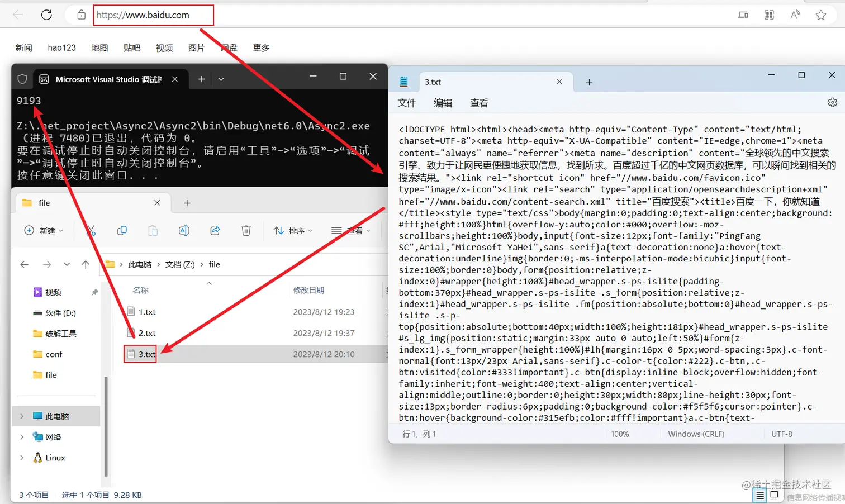Viewport: 845px width, 504px height.
Task: Go up one folder level
Action: [x=86, y=265]
